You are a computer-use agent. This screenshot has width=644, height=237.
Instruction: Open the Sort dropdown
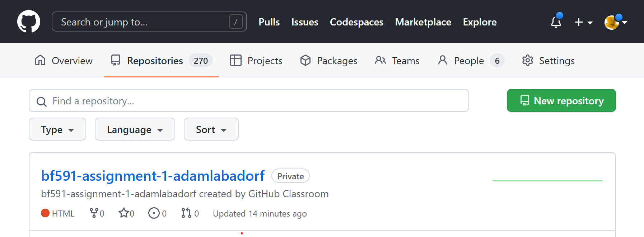point(211,129)
